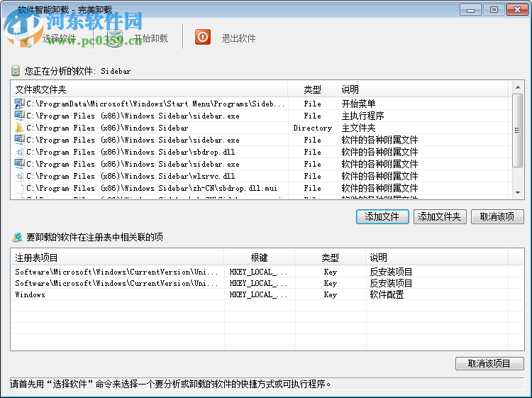Minimize the 软件智能卸载 window
Image resolution: width=532 pixels, height=398 pixels.
[x=470, y=9]
